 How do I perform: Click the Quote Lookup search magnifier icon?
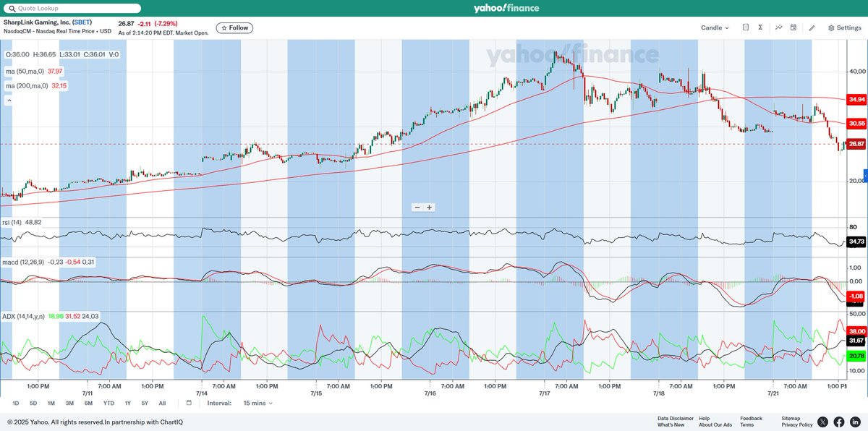pyautogui.click(x=11, y=8)
